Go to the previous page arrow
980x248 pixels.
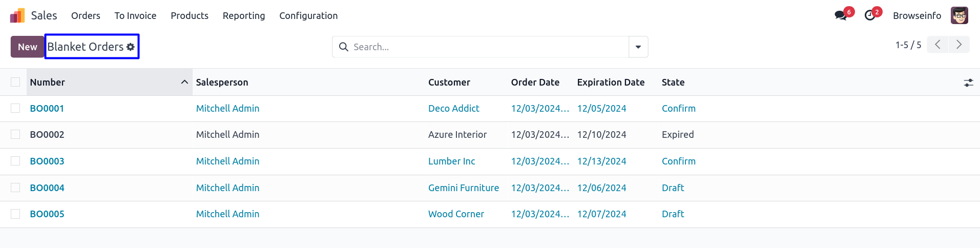(x=937, y=45)
